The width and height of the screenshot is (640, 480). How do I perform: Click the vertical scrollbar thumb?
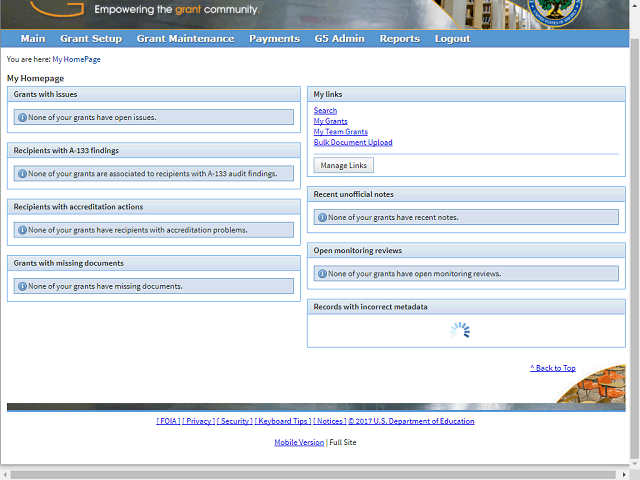pos(635,249)
